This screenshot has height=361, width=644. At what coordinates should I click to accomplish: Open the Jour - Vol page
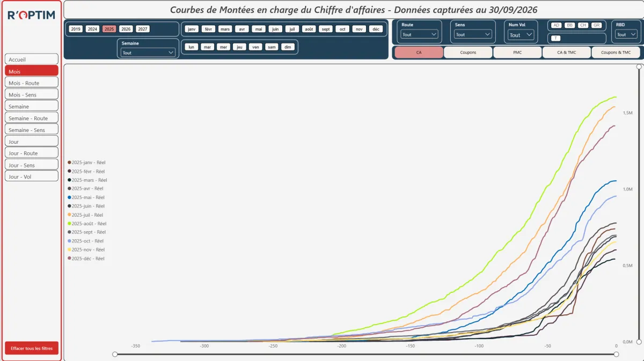(x=31, y=176)
